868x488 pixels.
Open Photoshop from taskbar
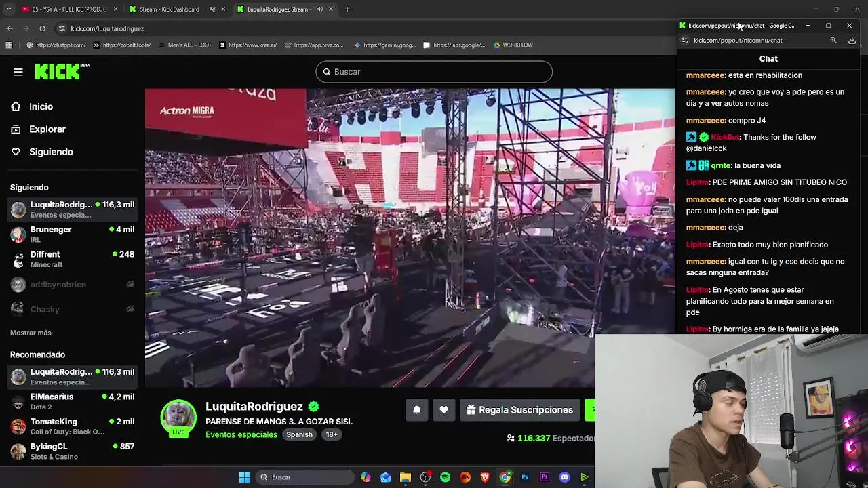pos(525,477)
